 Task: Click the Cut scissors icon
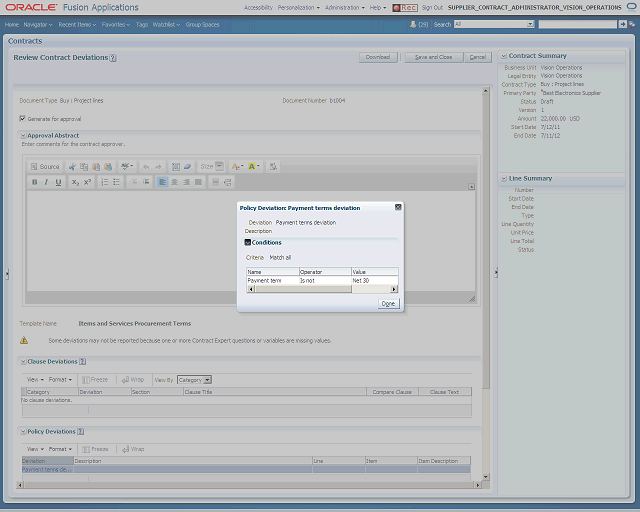pos(72,167)
